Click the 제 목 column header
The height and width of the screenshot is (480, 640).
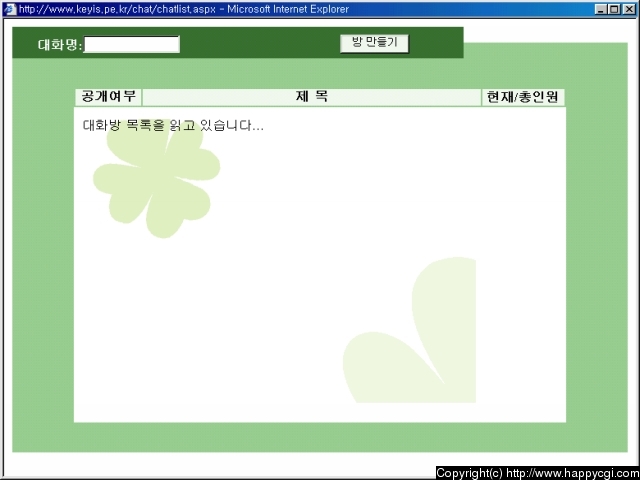click(x=312, y=97)
